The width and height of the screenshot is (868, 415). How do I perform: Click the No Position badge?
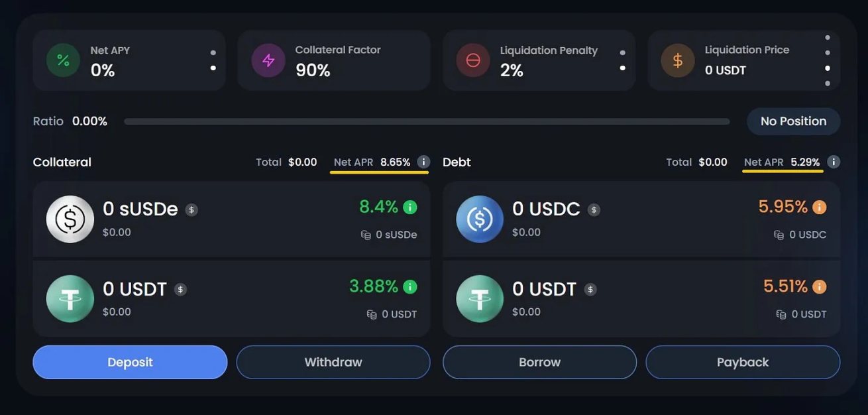[x=793, y=121]
